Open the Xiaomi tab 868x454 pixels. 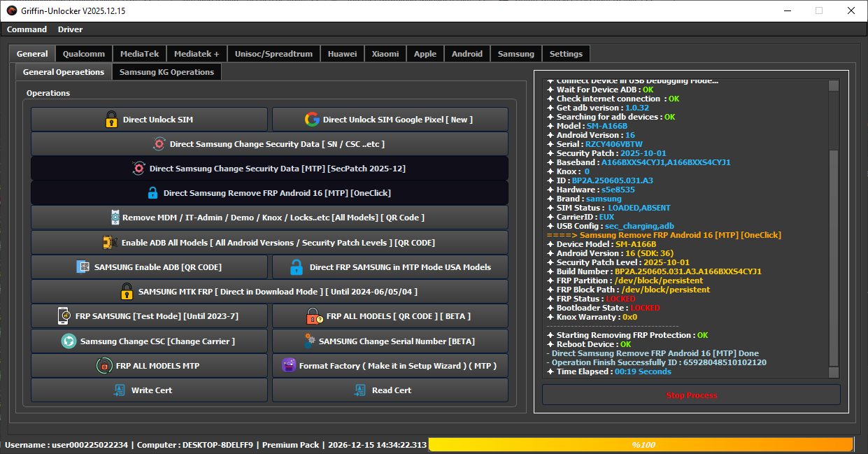(x=385, y=54)
